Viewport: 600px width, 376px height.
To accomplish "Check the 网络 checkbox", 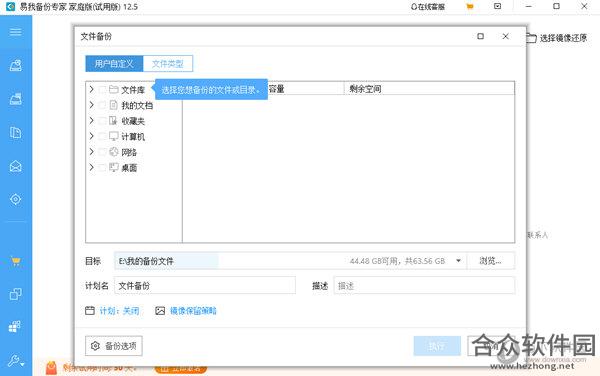I will (x=102, y=152).
